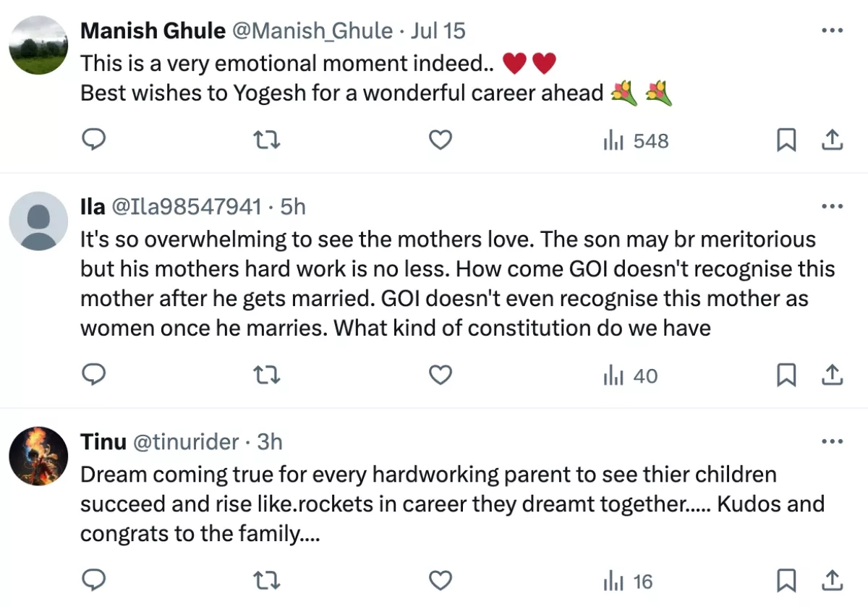Like Ila's tweet
The image size is (868, 607).
coord(441,375)
